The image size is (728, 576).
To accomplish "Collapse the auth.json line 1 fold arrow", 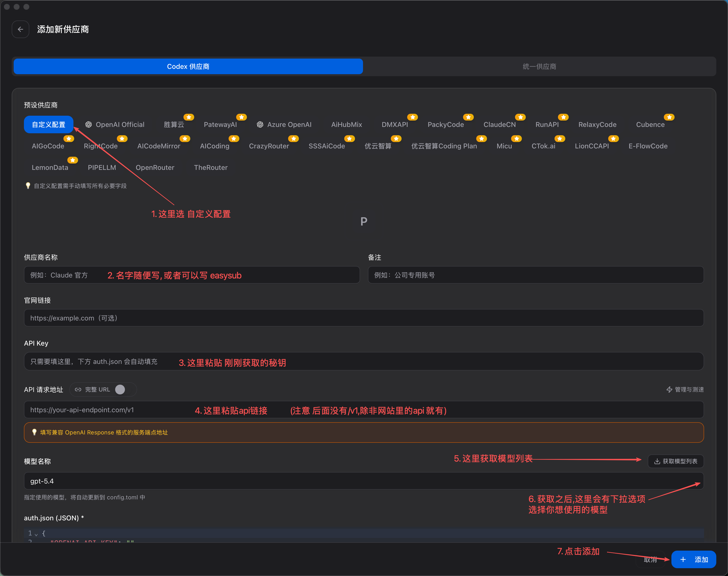I will (36, 534).
